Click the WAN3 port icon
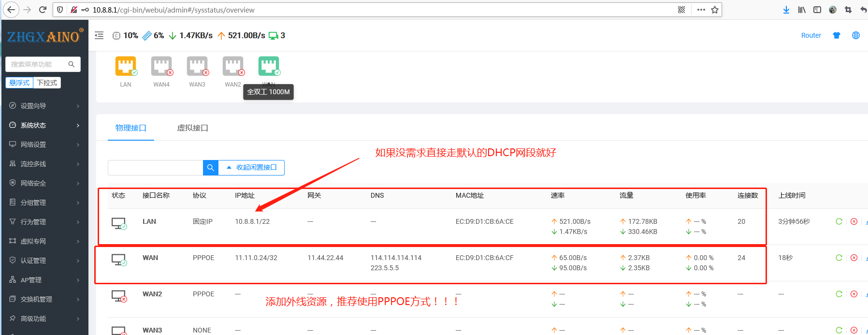The height and width of the screenshot is (335, 868). (x=197, y=66)
